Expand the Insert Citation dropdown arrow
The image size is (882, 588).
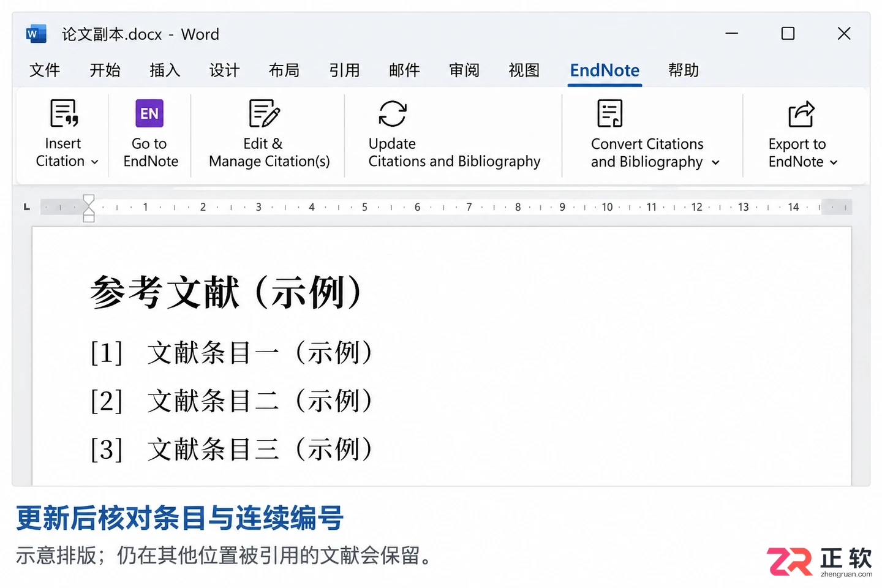click(95, 162)
